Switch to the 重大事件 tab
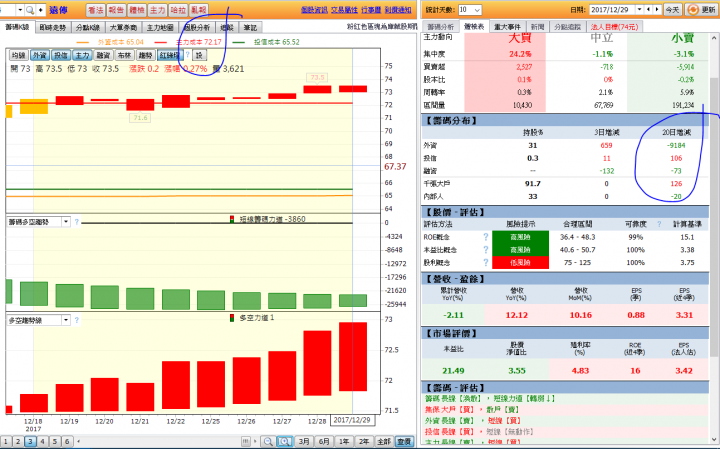This screenshot has width=720, height=449. (x=507, y=27)
